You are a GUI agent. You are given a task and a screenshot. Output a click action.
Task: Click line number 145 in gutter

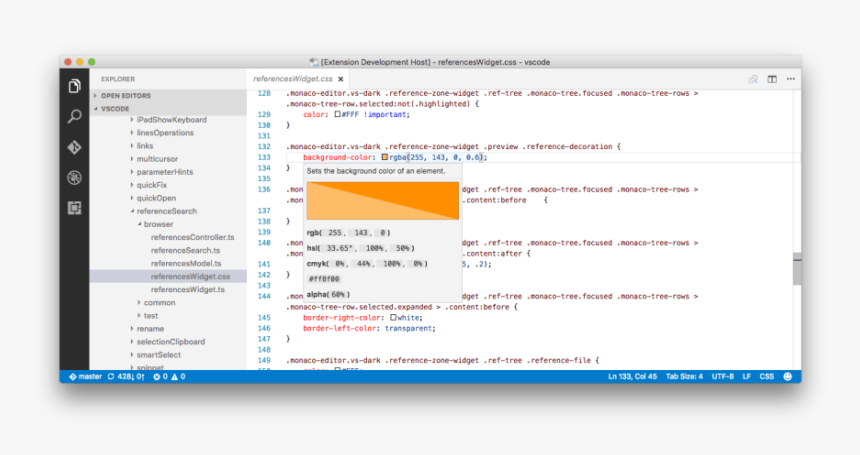click(x=264, y=318)
